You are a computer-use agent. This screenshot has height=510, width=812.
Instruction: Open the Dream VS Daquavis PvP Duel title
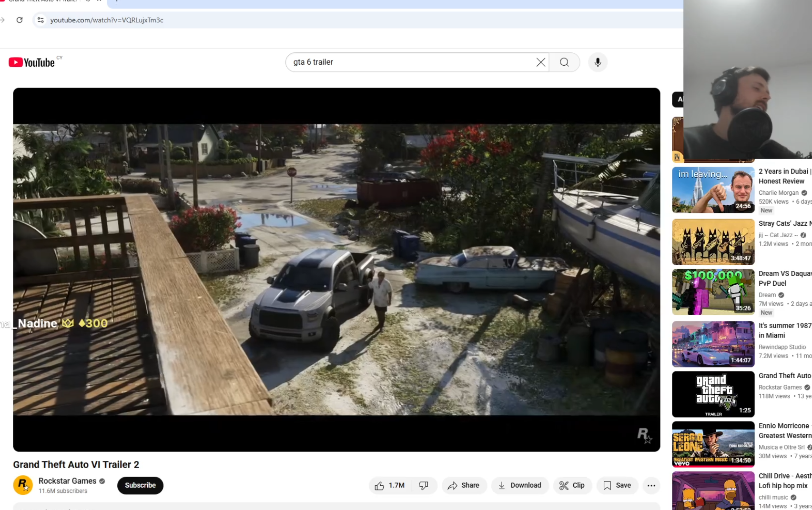coord(785,279)
